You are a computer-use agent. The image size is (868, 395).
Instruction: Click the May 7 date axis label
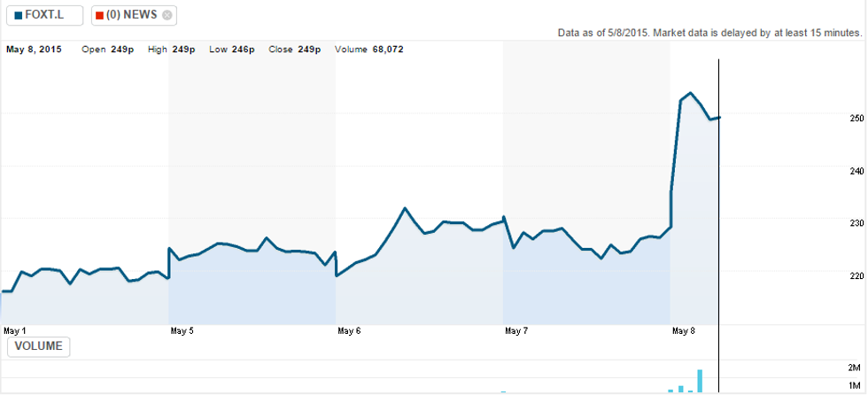516,331
